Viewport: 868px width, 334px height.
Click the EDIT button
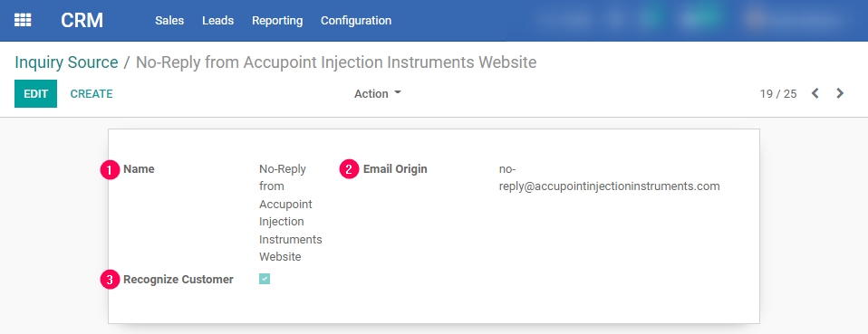tap(36, 93)
